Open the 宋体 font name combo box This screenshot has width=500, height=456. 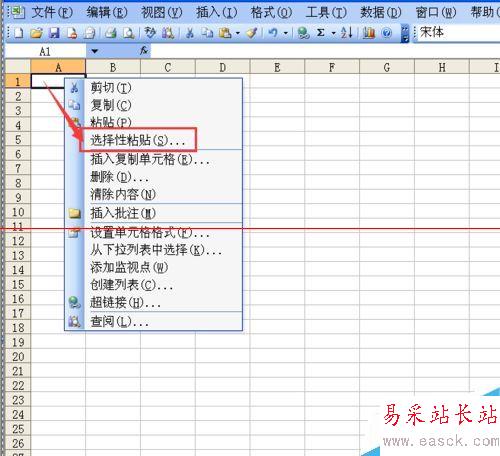459,33
